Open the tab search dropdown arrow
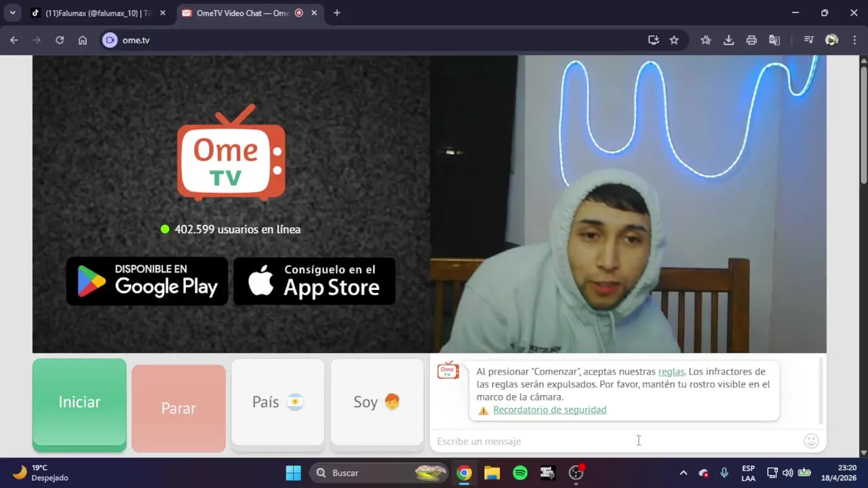 pyautogui.click(x=12, y=13)
